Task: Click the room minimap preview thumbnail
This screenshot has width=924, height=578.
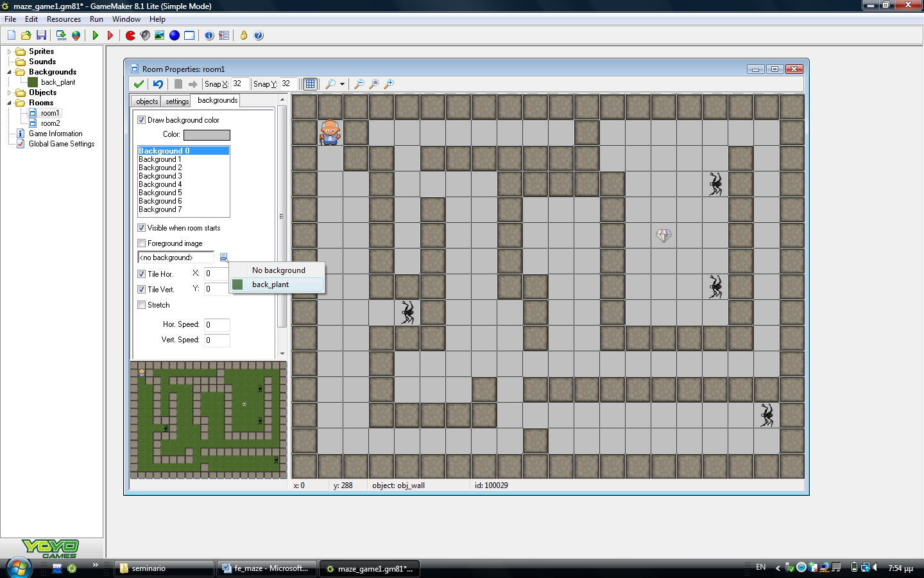Action: click(x=209, y=420)
